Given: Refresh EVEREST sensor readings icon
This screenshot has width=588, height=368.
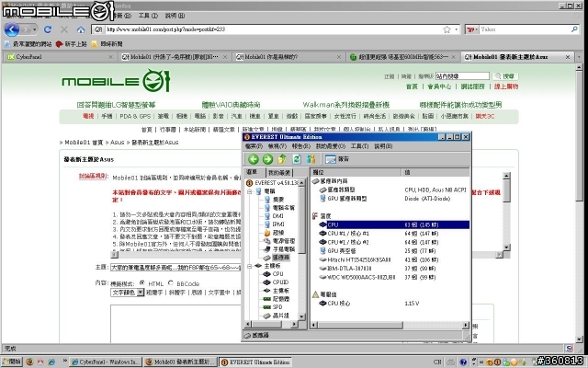Looking at the screenshot, I should pos(296,159).
